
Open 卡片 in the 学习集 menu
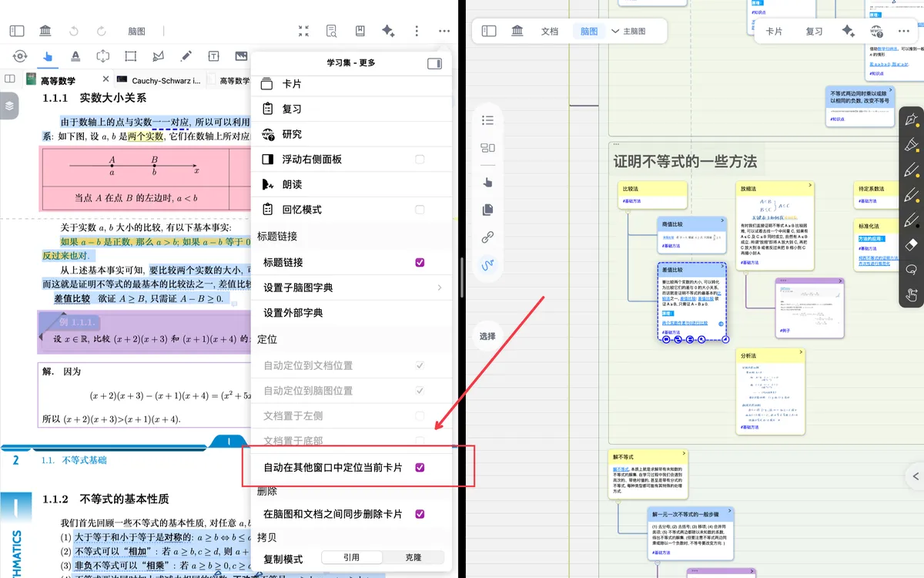click(352, 84)
